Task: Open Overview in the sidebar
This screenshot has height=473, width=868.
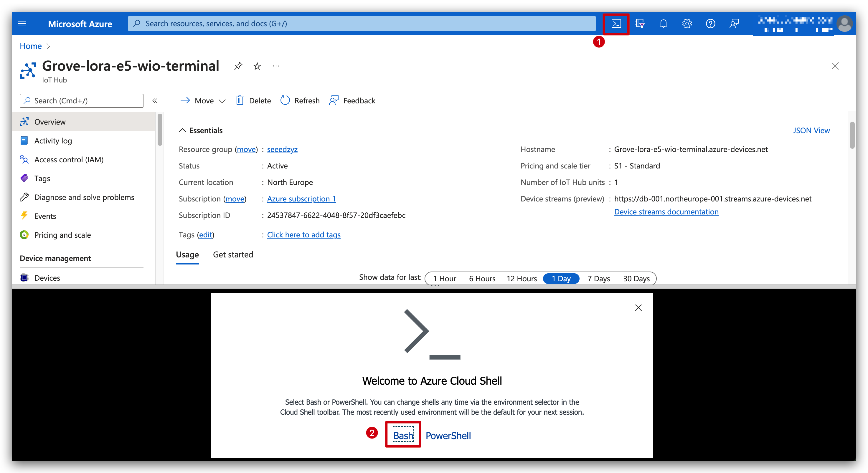Action: 84,122
